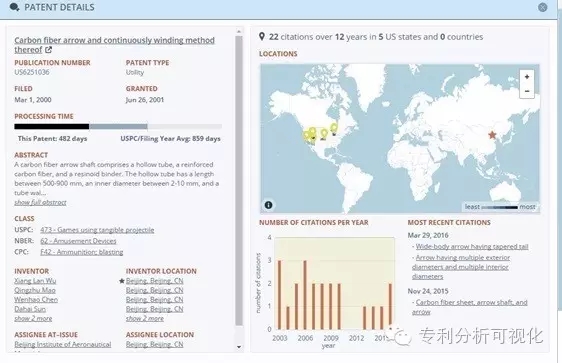This screenshot has height=363, width=562.
Task: Show 2 more inventors
Action: [x=33, y=319]
